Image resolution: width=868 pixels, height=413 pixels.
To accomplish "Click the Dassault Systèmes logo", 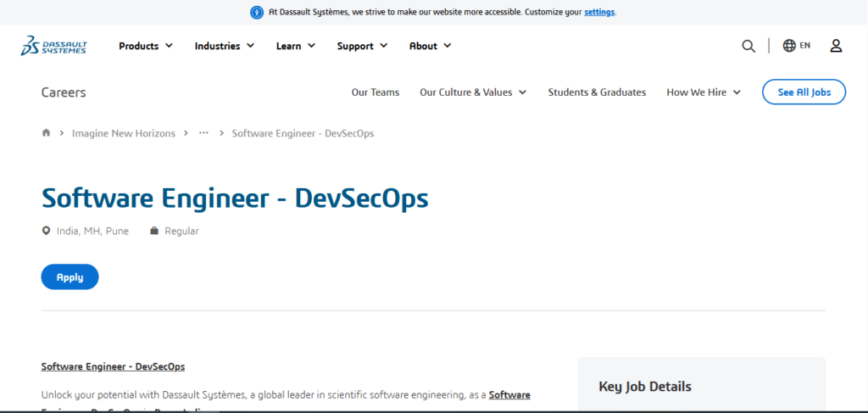I will (x=53, y=46).
